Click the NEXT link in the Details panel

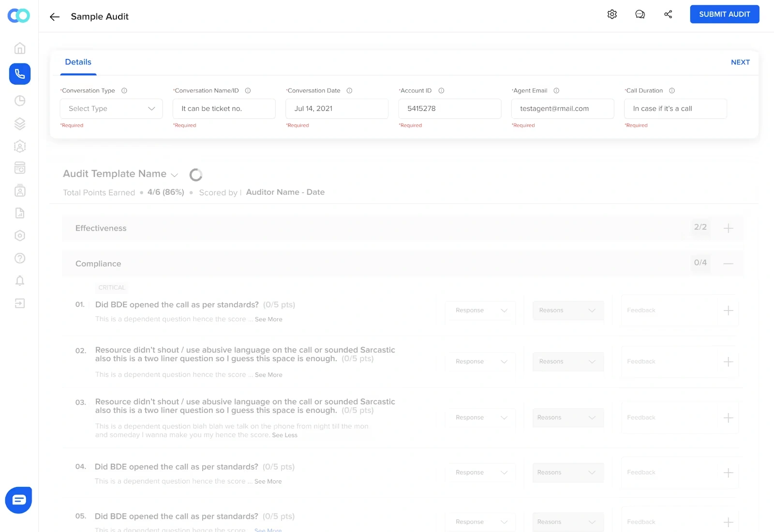tap(740, 62)
